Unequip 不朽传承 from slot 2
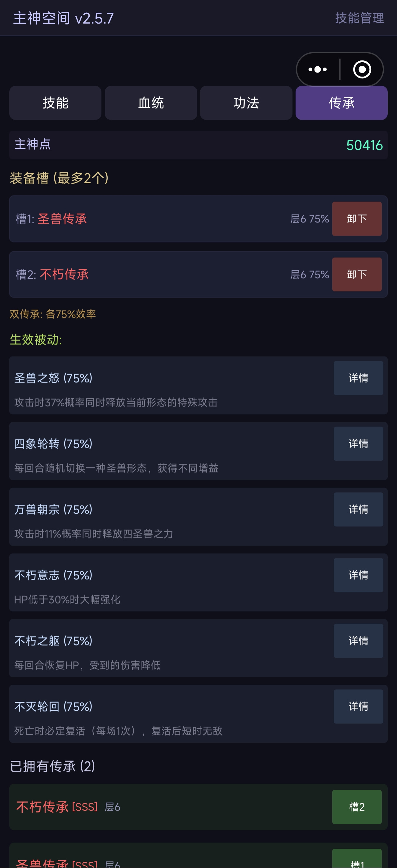 (357, 274)
